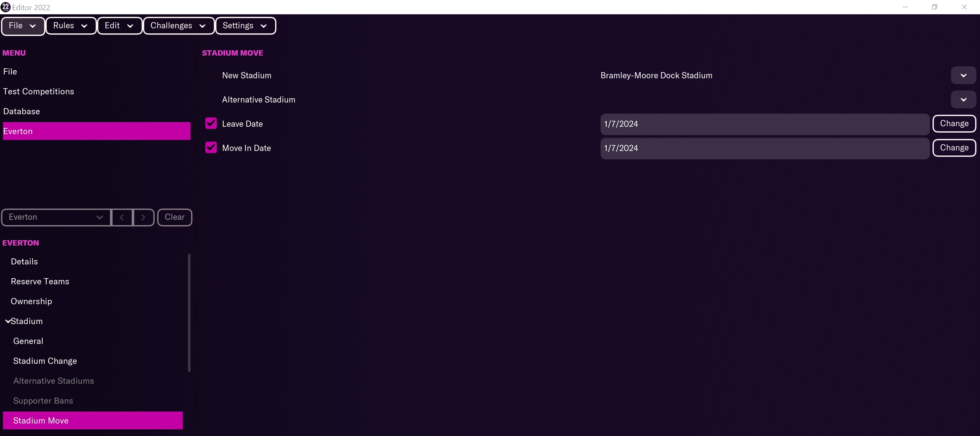Restore down the Editor window
Image resolution: width=980 pixels, height=436 pixels.
pyautogui.click(x=934, y=7)
